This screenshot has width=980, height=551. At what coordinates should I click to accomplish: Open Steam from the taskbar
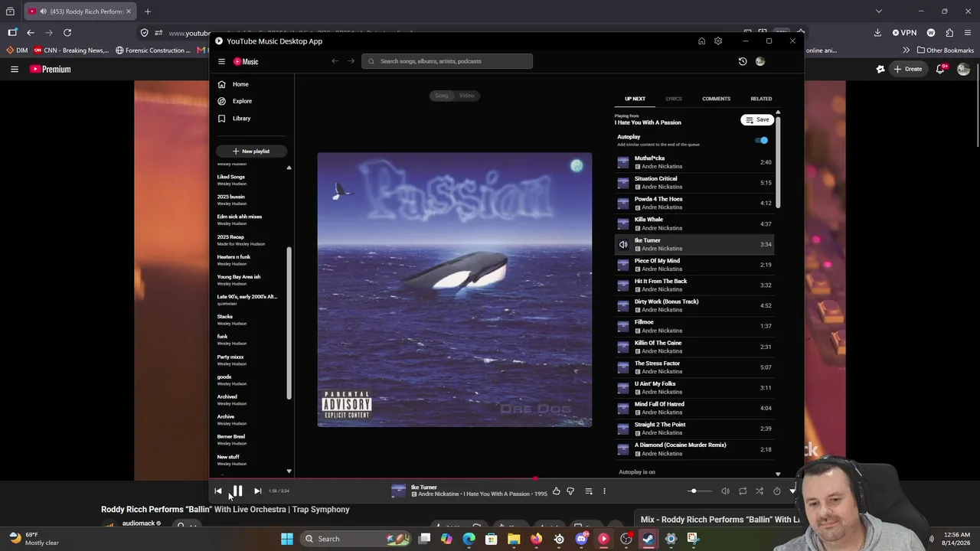pyautogui.click(x=648, y=539)
